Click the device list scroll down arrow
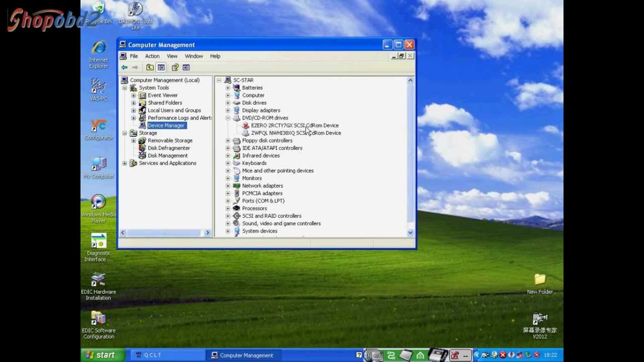Viewport: 644px width, 362px height. (x=410, y=232)
